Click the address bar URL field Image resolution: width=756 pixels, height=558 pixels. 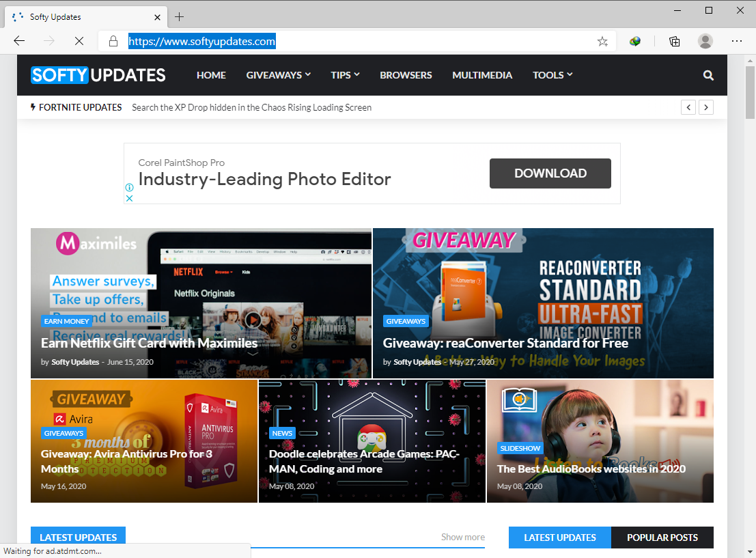[x=356, y=42]
